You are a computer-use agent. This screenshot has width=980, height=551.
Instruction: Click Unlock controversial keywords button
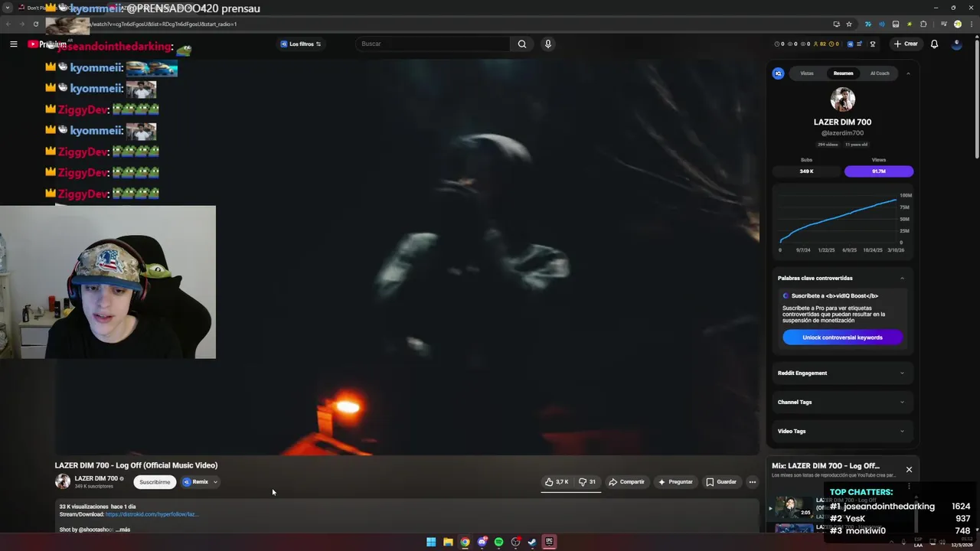[x=842, y=337]
